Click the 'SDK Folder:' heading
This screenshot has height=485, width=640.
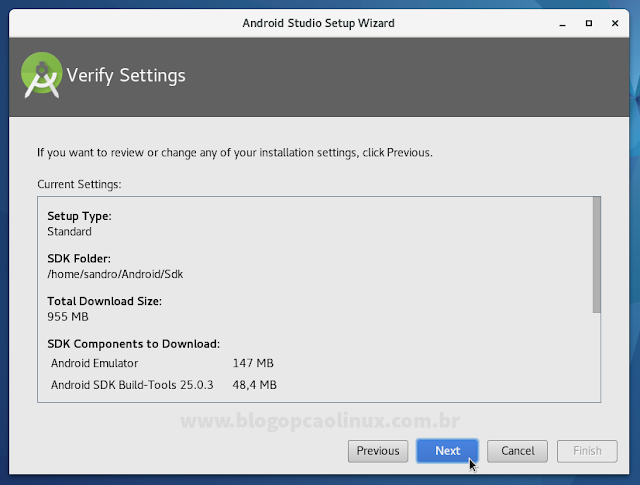[x=79, y=258]
